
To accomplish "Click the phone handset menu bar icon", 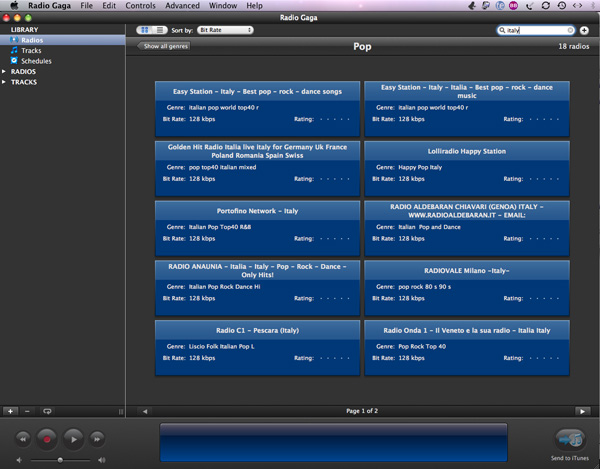I will [530, 5].
